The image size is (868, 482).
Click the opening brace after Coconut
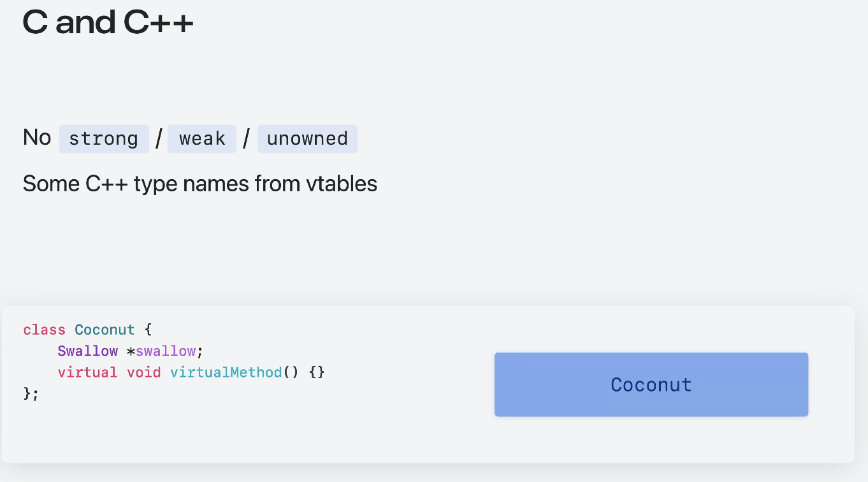[x=148, y=330]
